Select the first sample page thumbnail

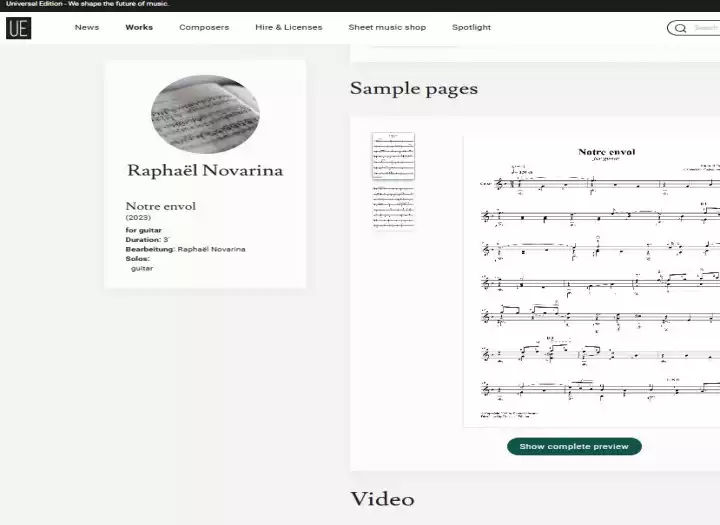[x=393, y=156]
